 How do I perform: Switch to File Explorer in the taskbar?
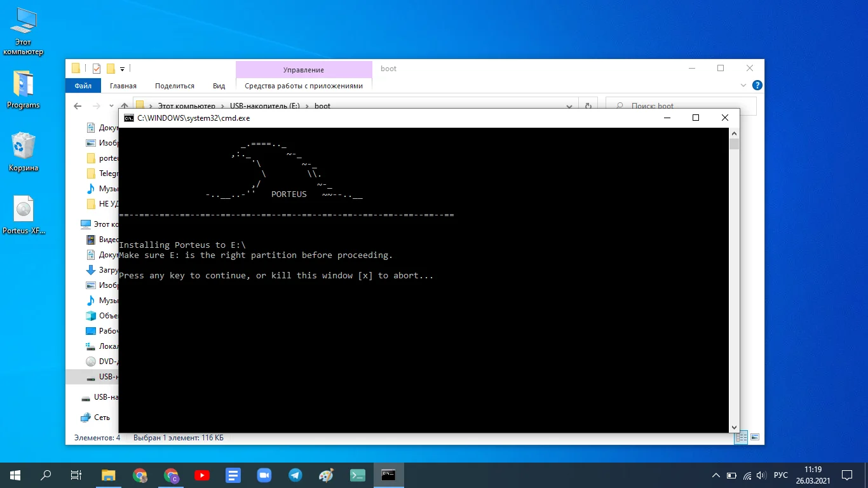109,475
